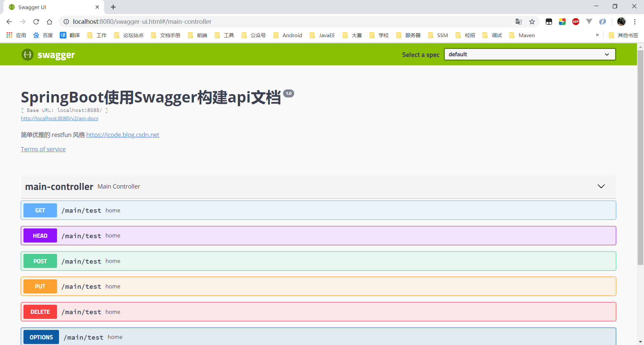The image size is (644, 345).
Task: Click the 1.0 version badge
Action: [x=288, y=93]
